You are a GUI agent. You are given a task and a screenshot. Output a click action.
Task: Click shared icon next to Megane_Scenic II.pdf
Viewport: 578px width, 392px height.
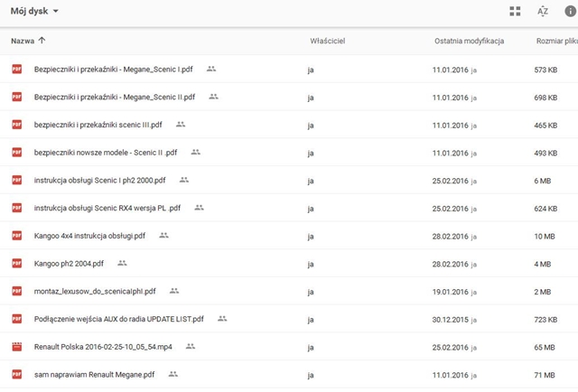(213, 97)
